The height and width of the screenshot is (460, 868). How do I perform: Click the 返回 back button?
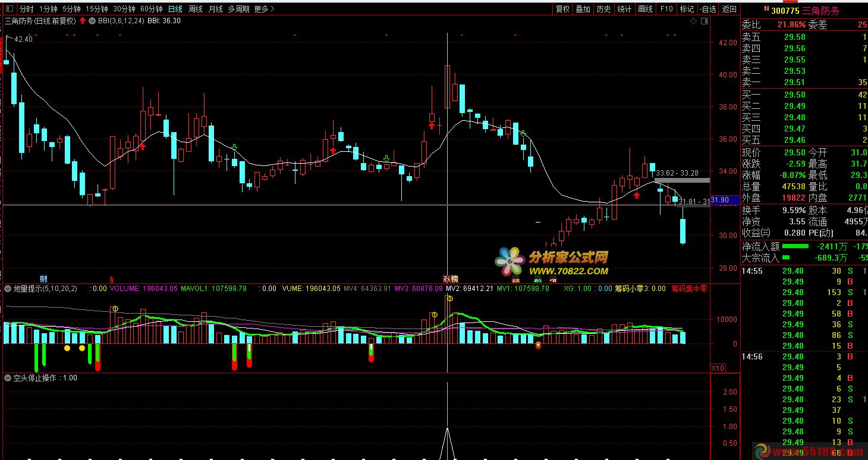point(729,9)
